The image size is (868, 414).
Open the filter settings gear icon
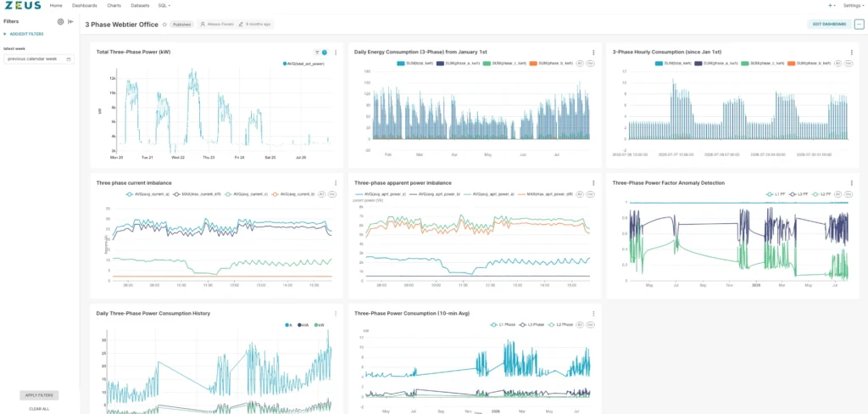click(x=61, y=21)
